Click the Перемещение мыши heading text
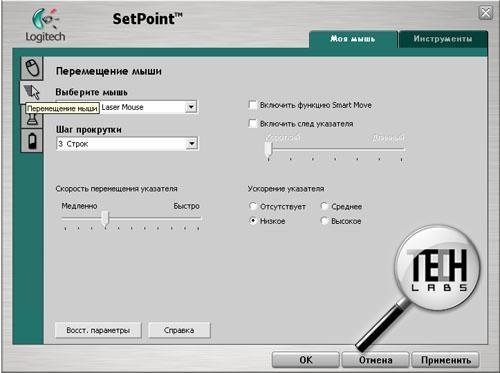This screenshot has height=373, width=500. click(x=109, y=71)
